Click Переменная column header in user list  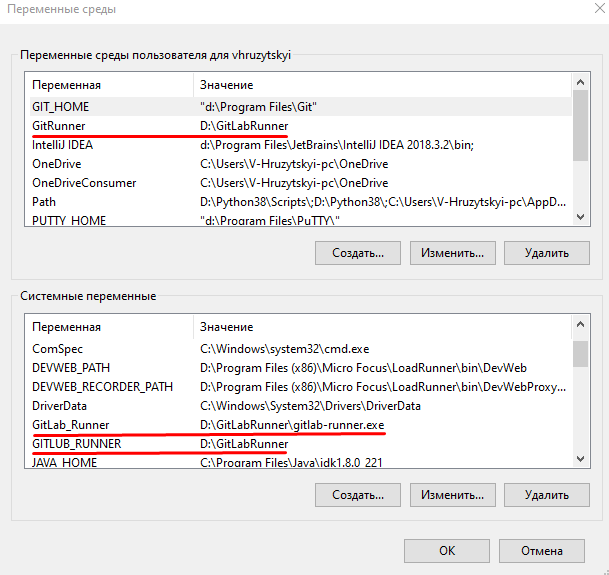[x=111, y=85]
